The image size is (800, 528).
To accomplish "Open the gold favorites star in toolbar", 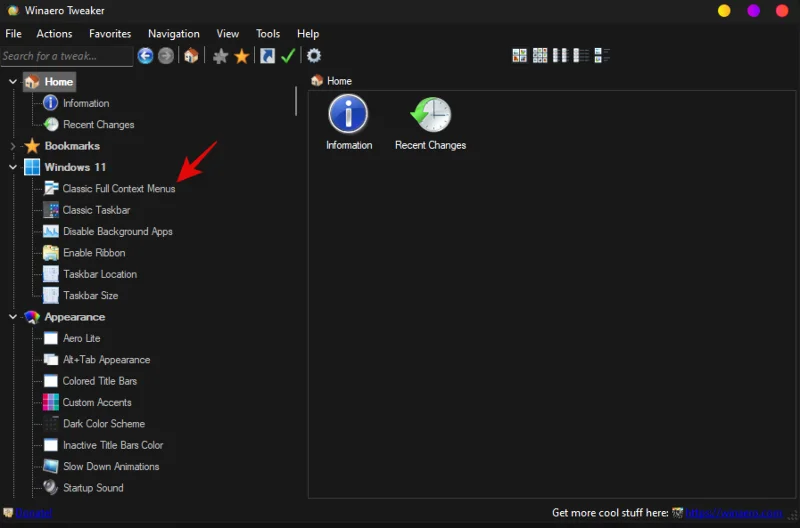I will pyautogui.click(x=241, y=56).
